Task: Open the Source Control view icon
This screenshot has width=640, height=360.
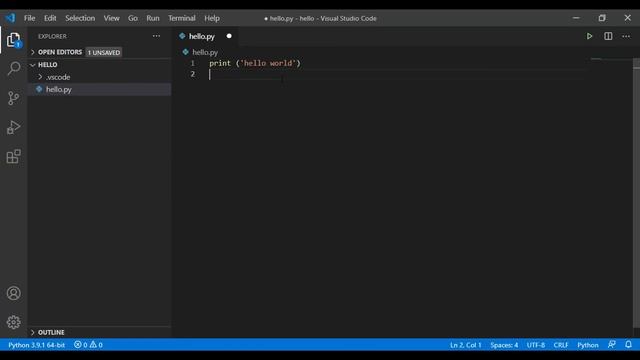Action: [x=13, y=98]
